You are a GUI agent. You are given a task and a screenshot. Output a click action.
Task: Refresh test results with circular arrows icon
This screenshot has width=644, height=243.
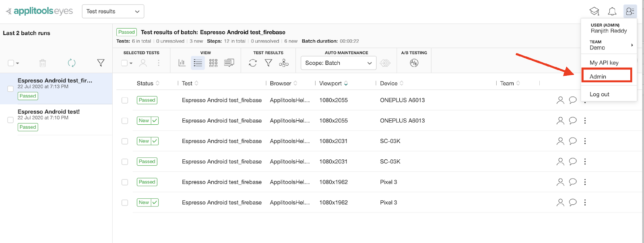point(253,63)
